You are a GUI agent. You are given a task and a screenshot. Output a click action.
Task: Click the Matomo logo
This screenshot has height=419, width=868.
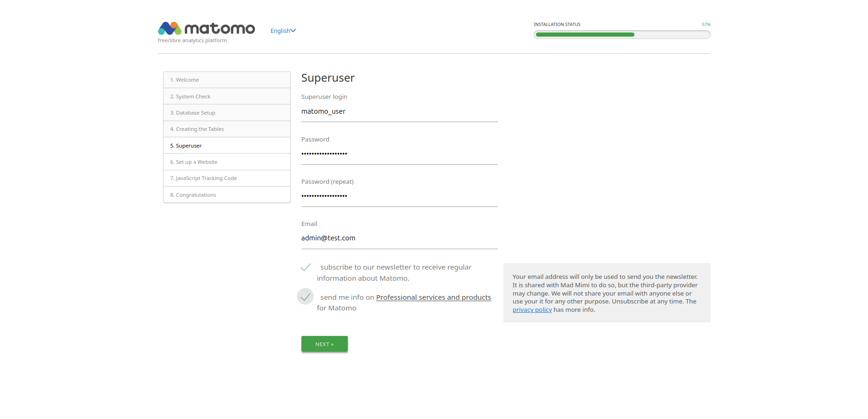[206, 29]
